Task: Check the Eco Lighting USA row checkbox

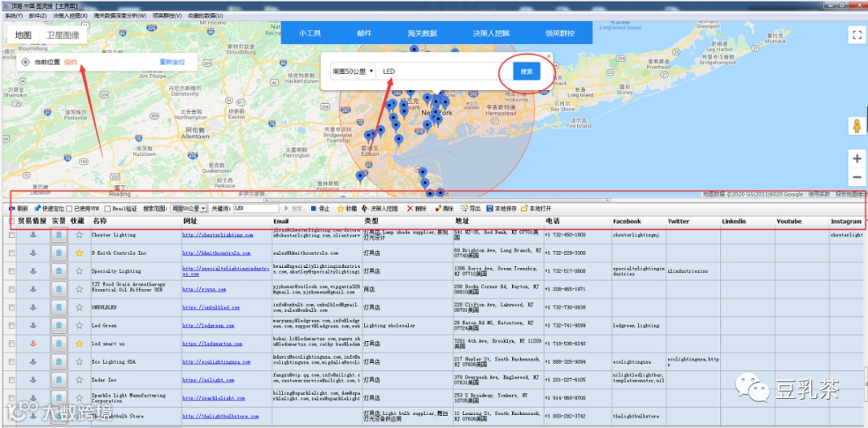Action: (x=11, y=362)
